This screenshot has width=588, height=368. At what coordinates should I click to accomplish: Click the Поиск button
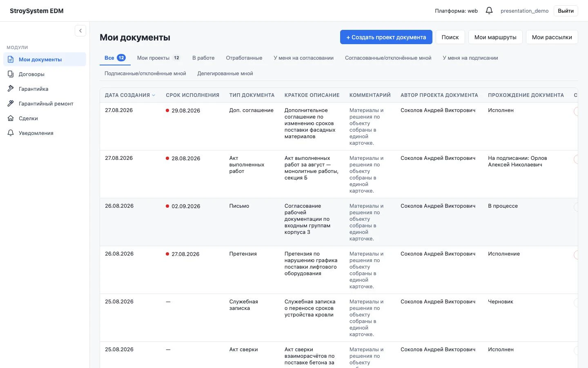tap(450, 37)
